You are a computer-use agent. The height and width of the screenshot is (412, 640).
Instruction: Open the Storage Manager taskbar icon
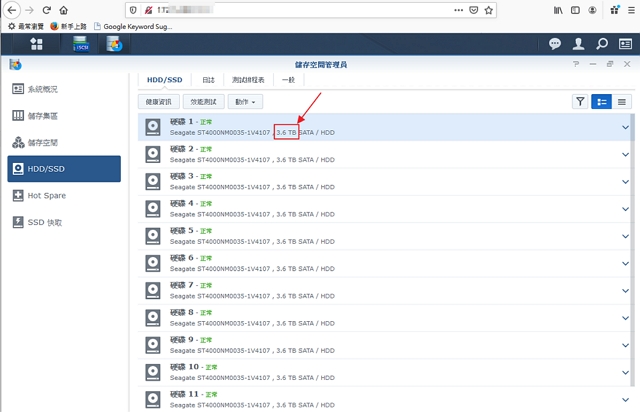tap(114, 44)
